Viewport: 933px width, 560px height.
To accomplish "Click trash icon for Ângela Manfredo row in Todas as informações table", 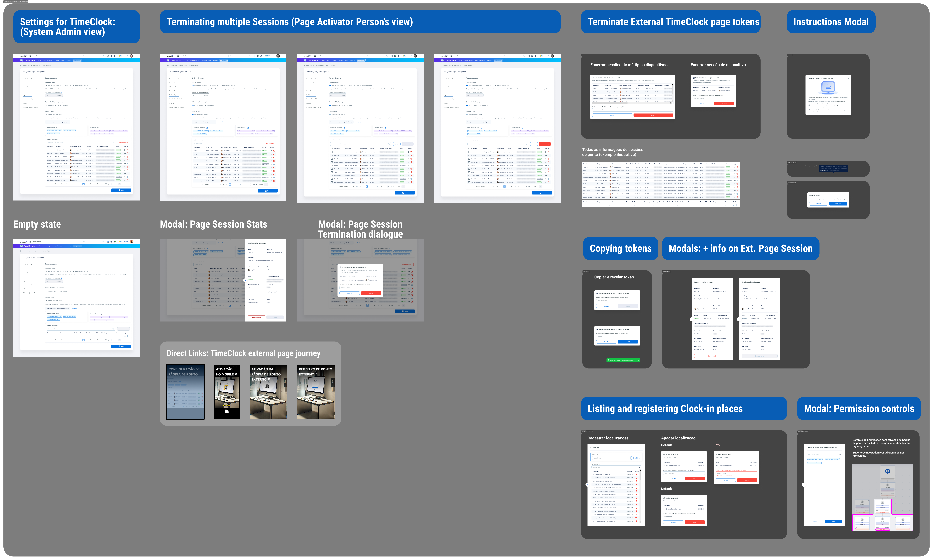I will point(737,167).
